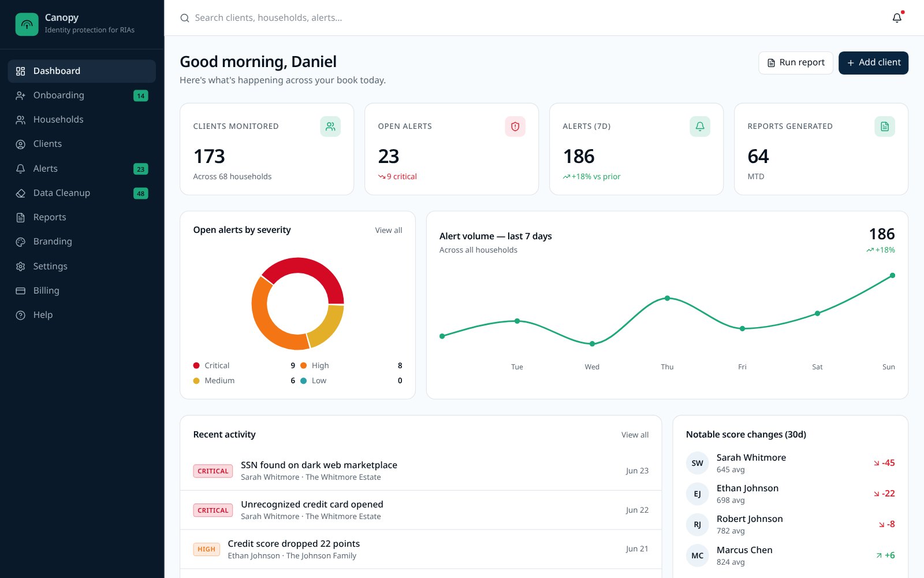Open Settings from sidebar
This screenshot has height=578, width=924.
(82, 266)
